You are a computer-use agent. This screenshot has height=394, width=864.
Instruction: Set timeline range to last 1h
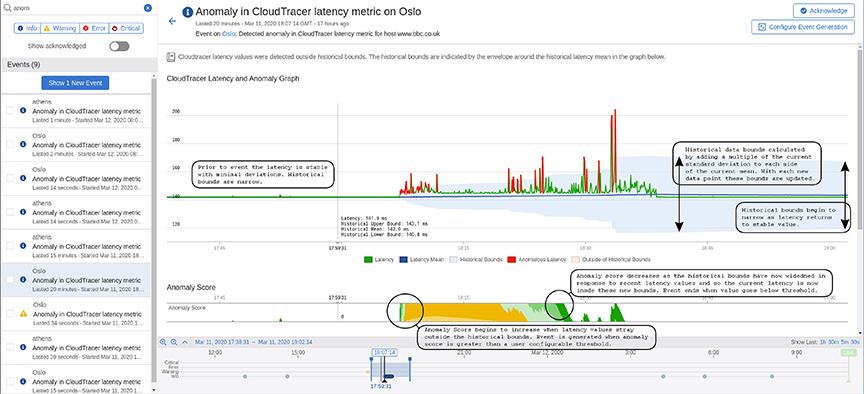point(823,342)
